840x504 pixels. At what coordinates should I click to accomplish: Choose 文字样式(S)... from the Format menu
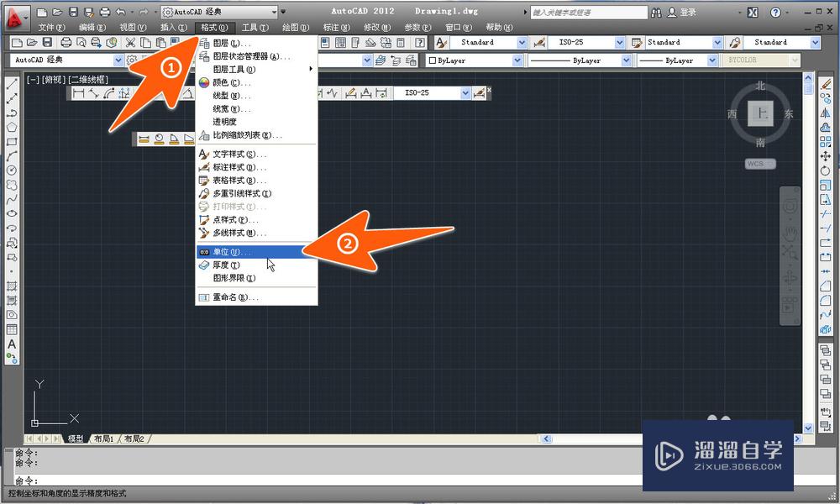click(256, 155)
